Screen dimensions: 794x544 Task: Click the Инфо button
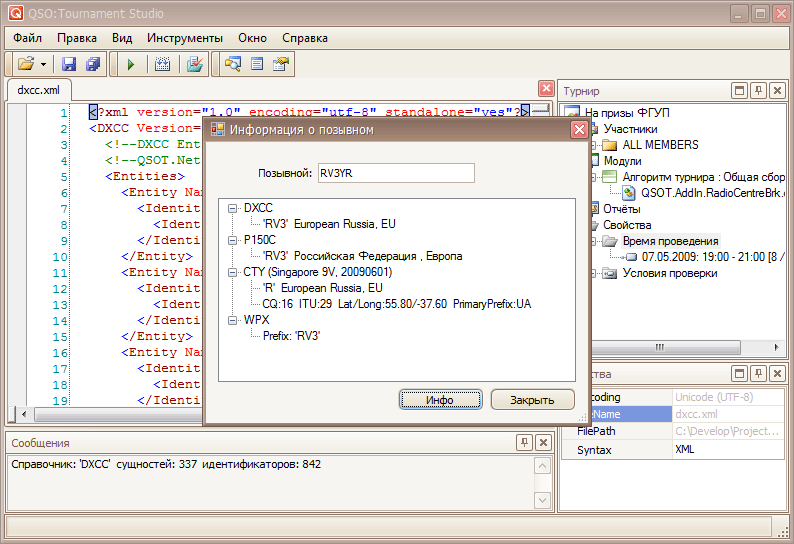point(440,400)
